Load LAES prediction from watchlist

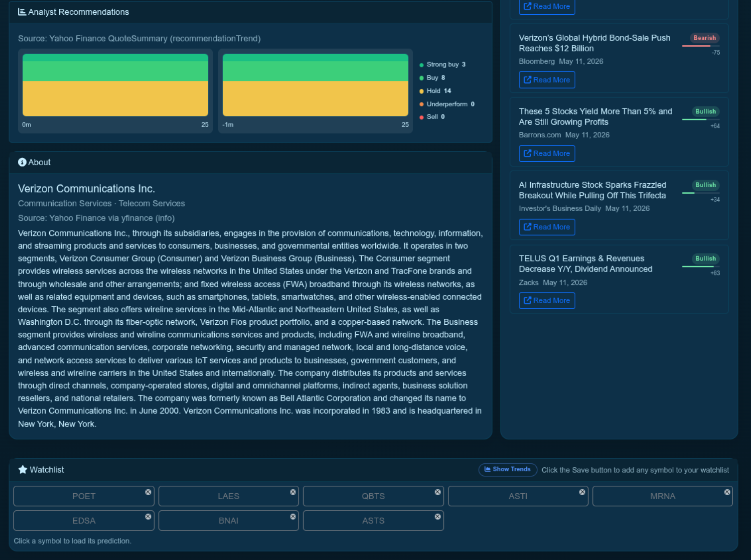tap(229, 496)
